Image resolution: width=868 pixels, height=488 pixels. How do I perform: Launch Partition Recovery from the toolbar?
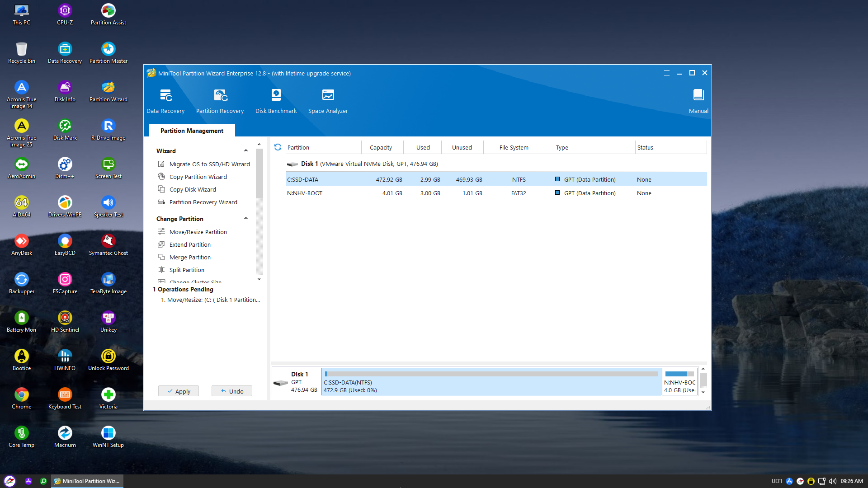point(220,101)
